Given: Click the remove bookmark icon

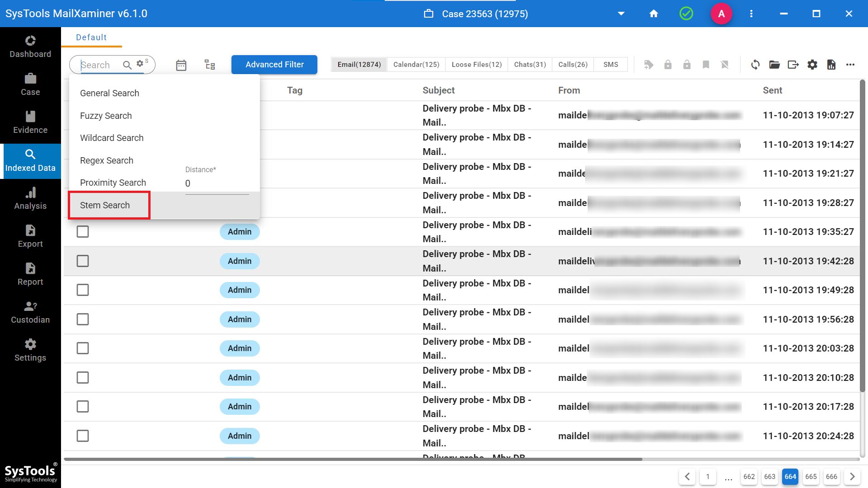Looking at the screenshot, I should pos(725,65).
